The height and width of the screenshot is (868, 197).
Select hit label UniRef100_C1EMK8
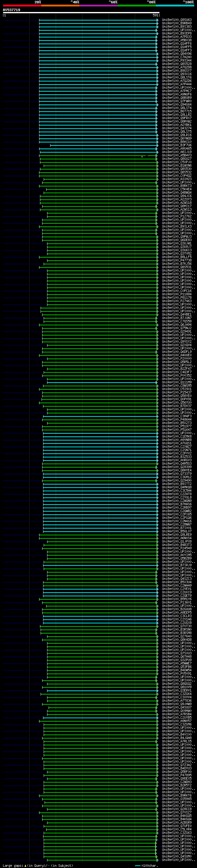(177, 436)
